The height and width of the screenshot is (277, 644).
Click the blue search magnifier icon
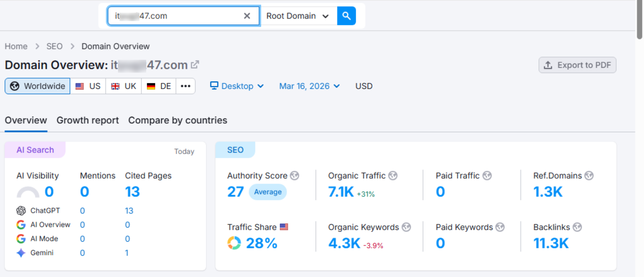346,16
